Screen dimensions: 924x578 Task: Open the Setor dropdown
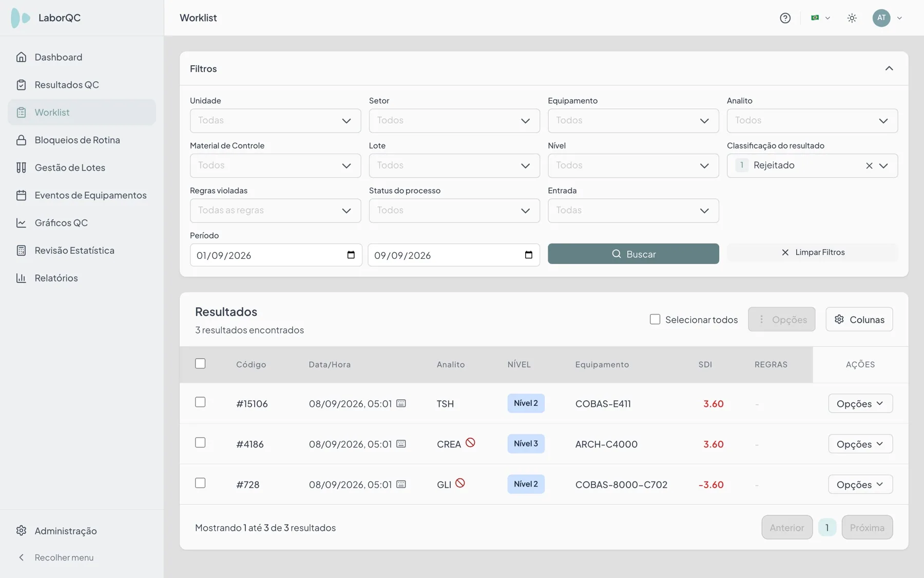pos(454,121)
